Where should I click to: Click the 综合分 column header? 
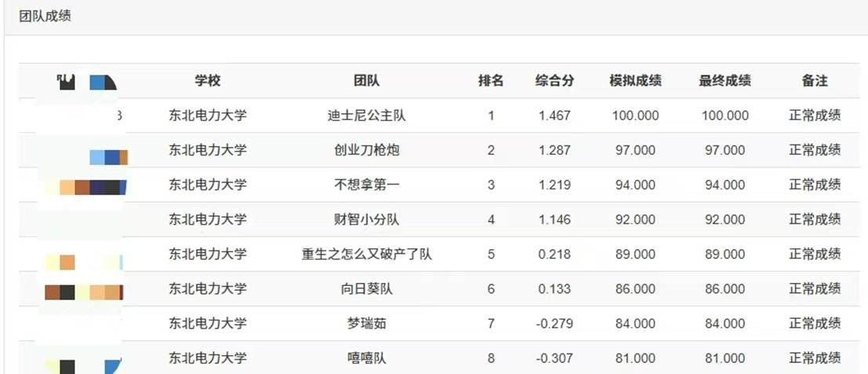555,81
